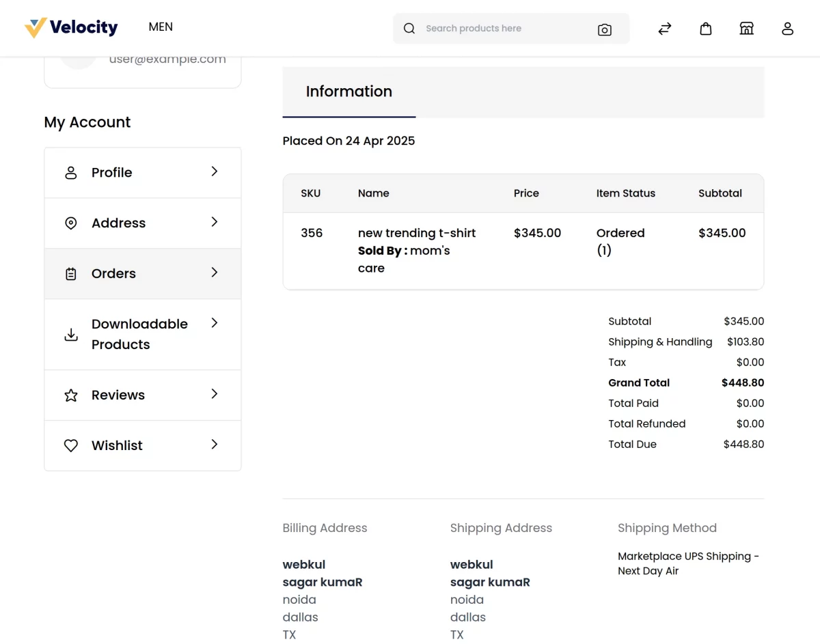This screenshot has height=644, width=820.
Task: Click the Orders clipboard icon
Action: (71, 273)
